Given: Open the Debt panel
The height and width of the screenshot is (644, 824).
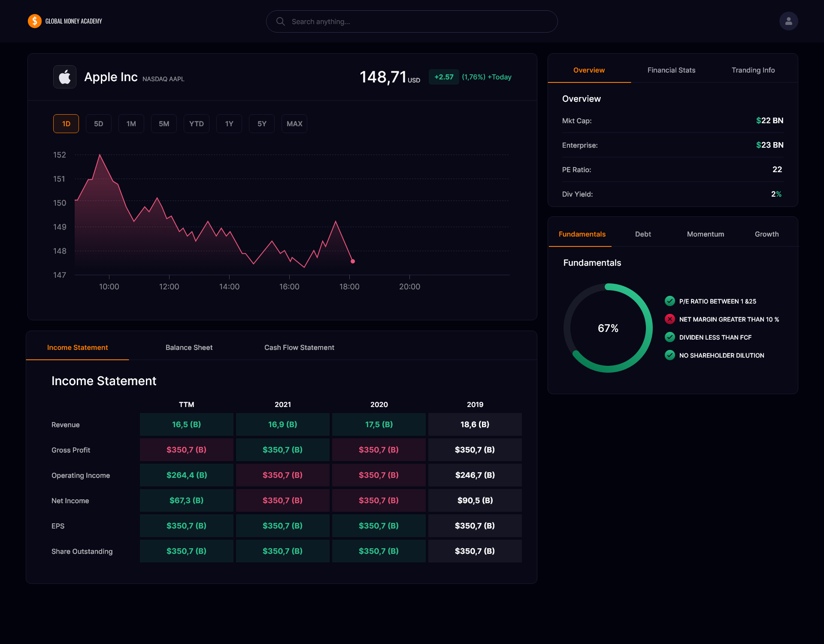Looking at the screenshot, I should 642,234.
